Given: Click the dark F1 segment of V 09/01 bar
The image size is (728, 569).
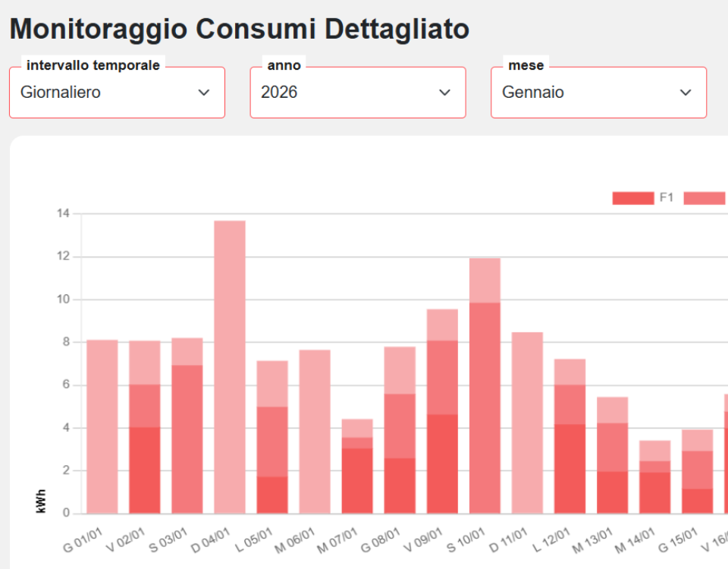Looking at the screenshot, I should click(442, 464).
